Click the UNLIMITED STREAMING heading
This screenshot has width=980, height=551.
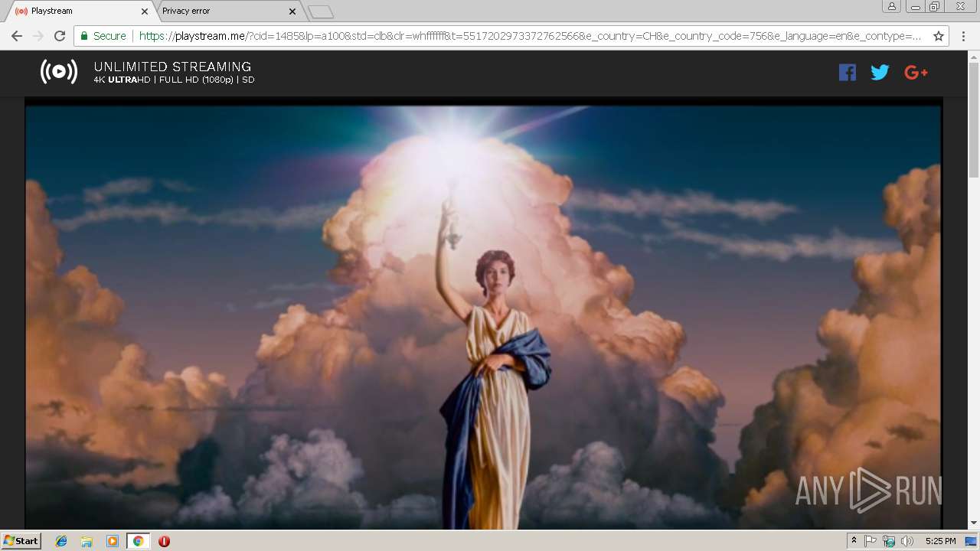pos(172,67)
